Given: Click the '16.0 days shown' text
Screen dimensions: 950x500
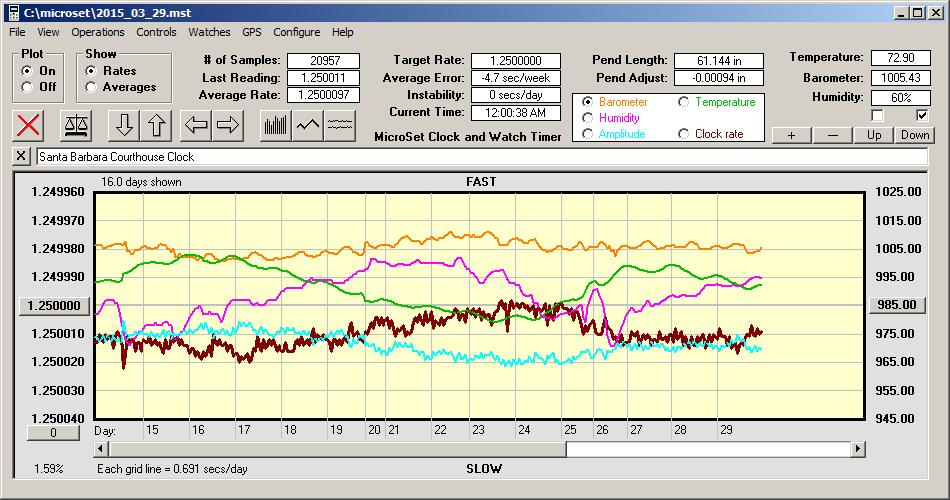Looking at the screenshot, I should (x=141, y=182).
